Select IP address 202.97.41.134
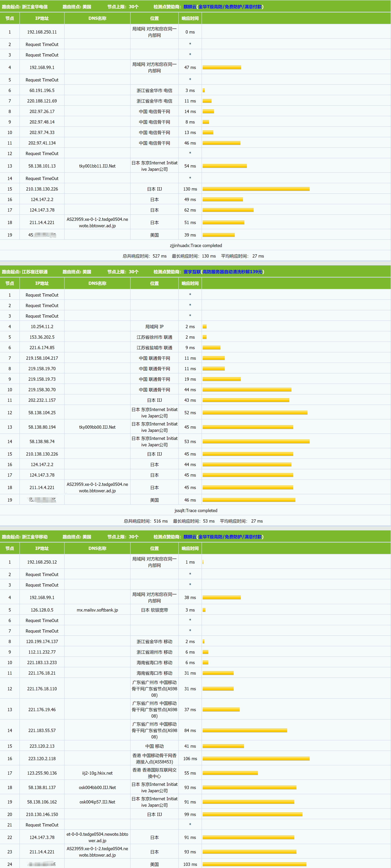Screen dimensions: 391x868 [42, 143]
